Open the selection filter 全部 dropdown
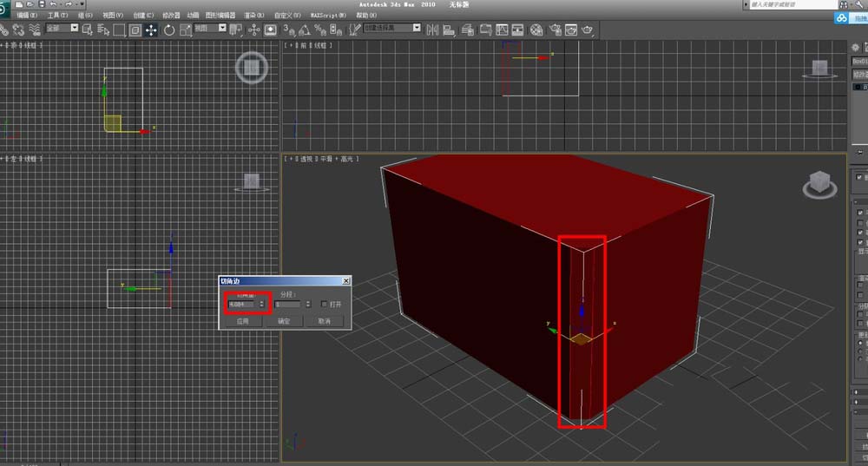Screen dimensions: 868x466 pos(62,29)
